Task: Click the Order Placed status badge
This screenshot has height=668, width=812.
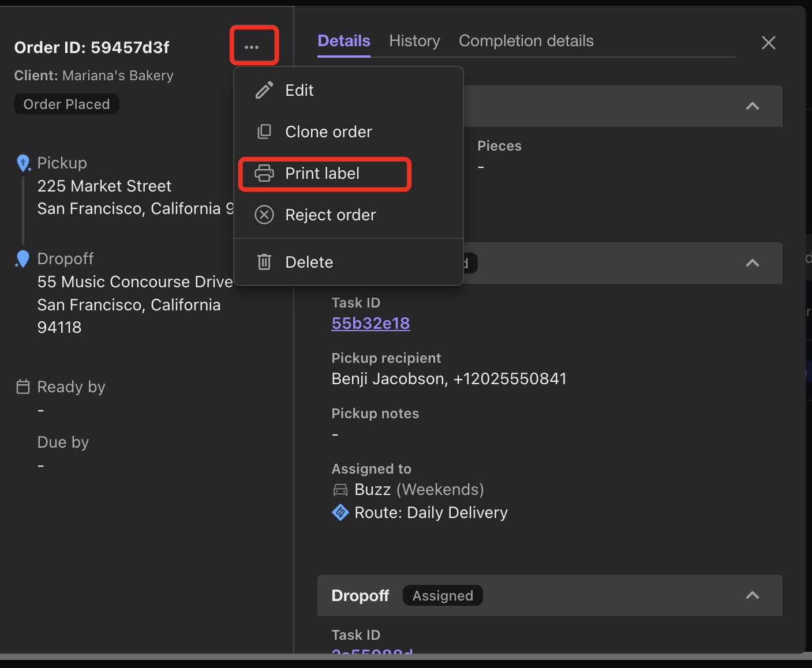Action: tap(66, 104)
